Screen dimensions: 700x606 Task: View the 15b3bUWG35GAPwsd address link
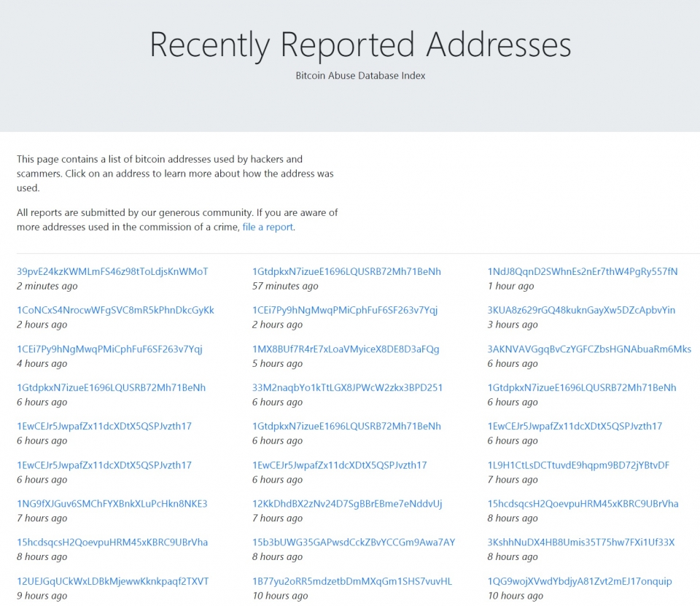(354, 542)
